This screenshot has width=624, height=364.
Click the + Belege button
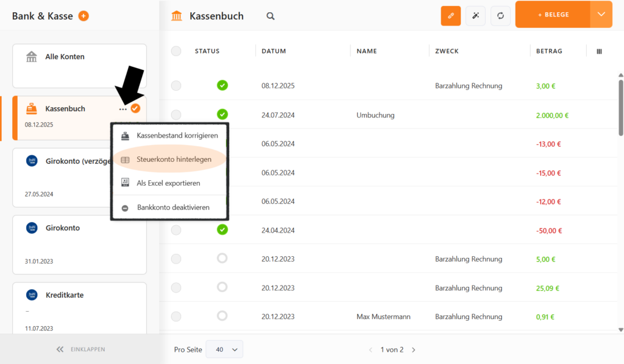pos(553,15)
